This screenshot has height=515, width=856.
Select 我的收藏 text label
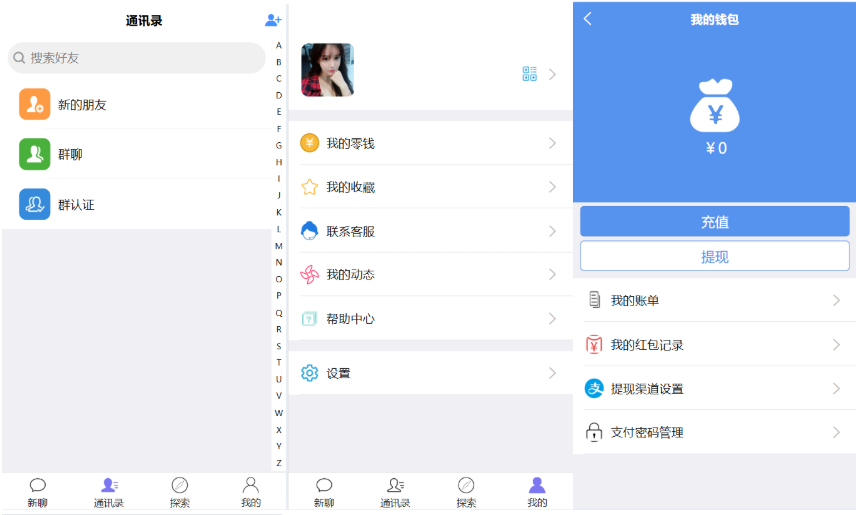[350, 187]
